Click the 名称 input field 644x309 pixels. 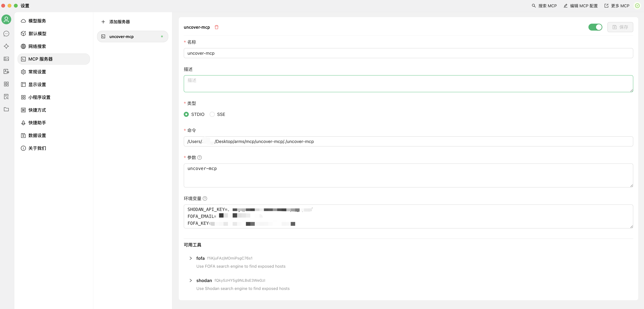(x=408, y=53)
